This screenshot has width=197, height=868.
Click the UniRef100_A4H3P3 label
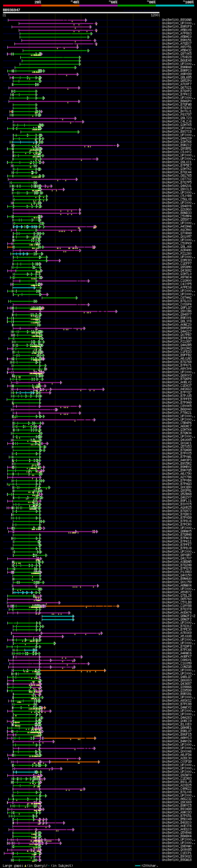(177, 460)
